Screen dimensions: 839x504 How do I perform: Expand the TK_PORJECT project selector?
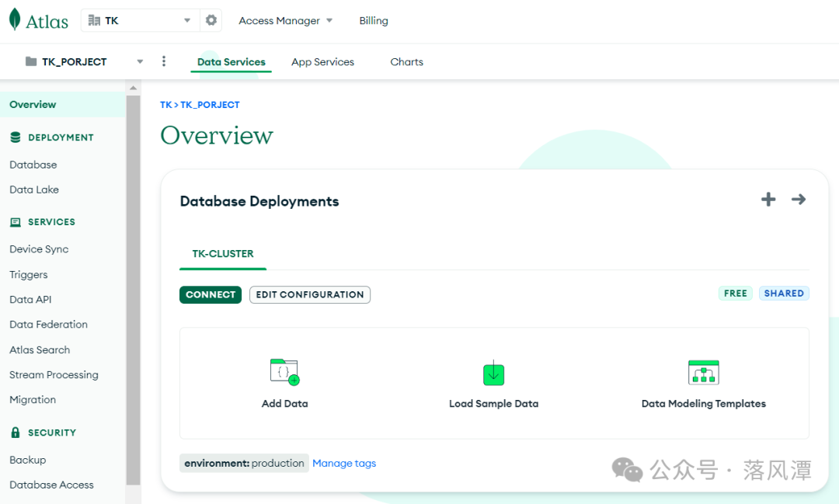pos(140,61)
